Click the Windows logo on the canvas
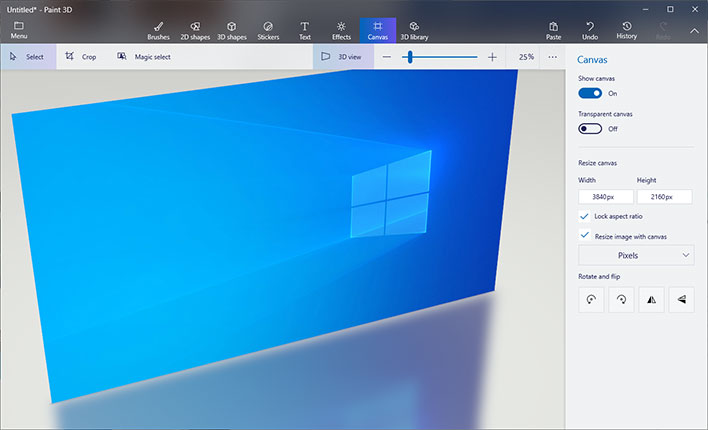The image size is (708, 430). [x=391, y=194]
